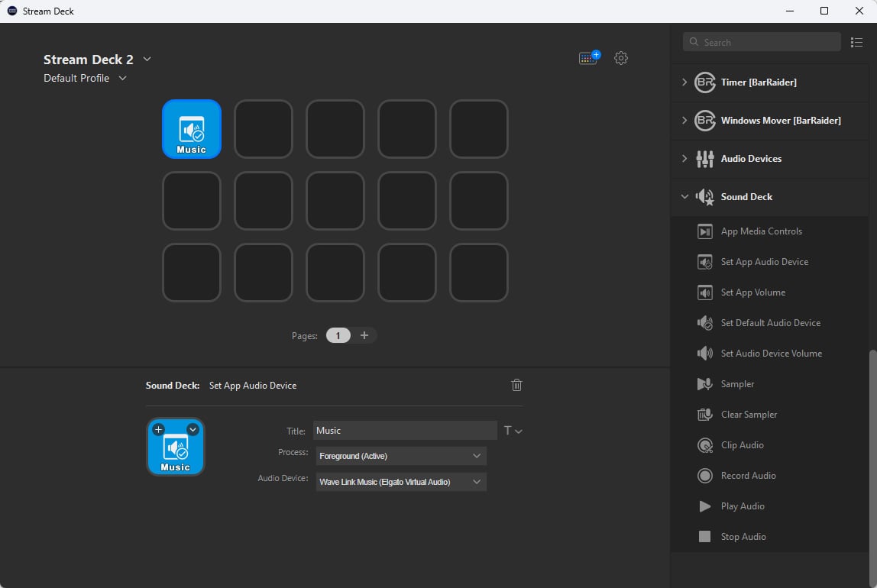
Task: Open the Stream Deck 2 device dropdown
Action: [x=147, y=60]
